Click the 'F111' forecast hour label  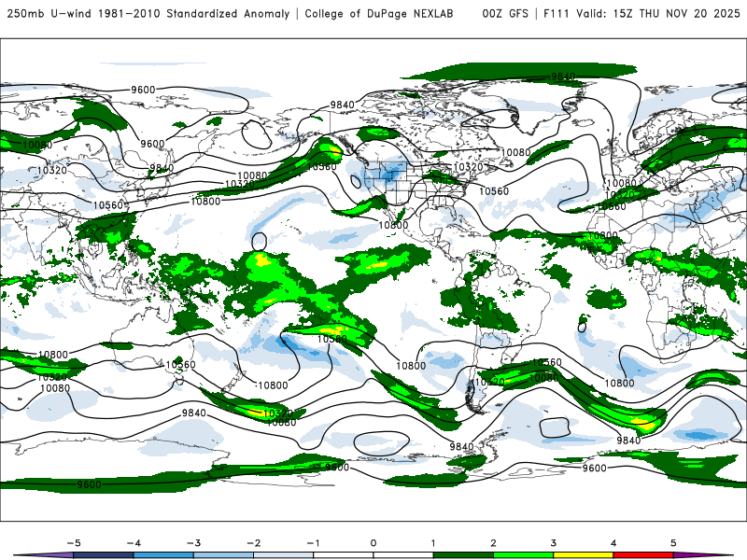tap(556, 13)
